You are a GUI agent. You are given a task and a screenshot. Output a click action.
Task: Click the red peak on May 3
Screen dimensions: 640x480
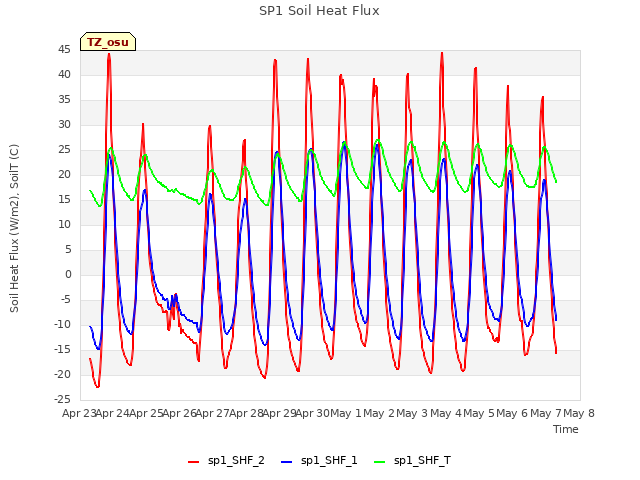(442, 53)
